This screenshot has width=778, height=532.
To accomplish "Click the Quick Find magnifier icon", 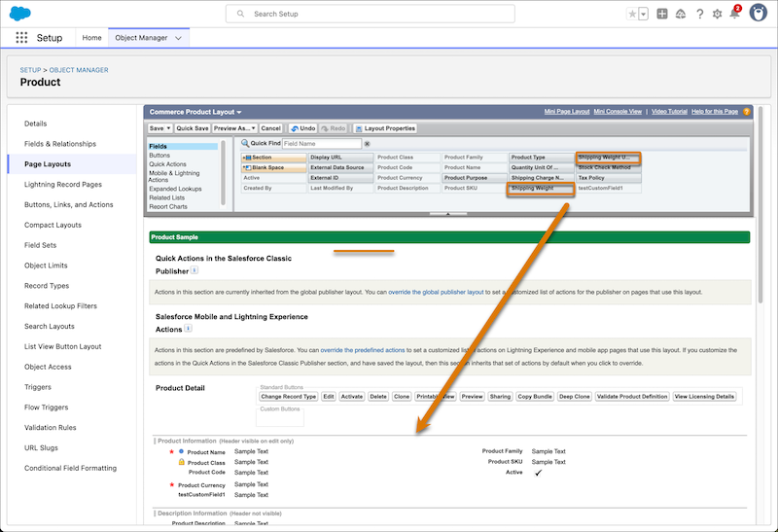I will (x=245, y=143).
